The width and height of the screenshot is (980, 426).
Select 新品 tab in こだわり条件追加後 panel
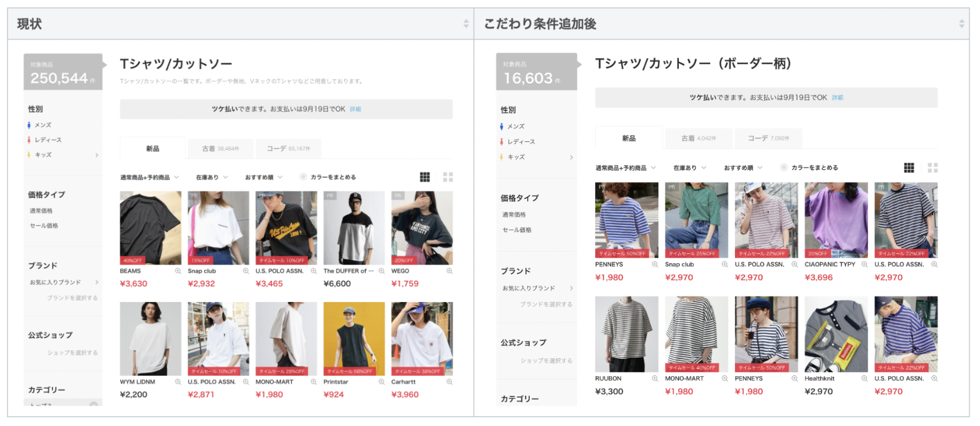point(629,138)
